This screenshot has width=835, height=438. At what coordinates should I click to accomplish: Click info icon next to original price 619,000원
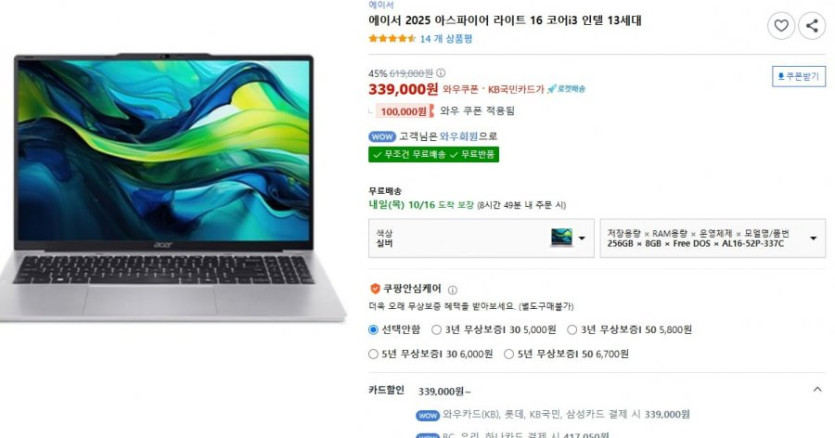(x=441, y=73)
